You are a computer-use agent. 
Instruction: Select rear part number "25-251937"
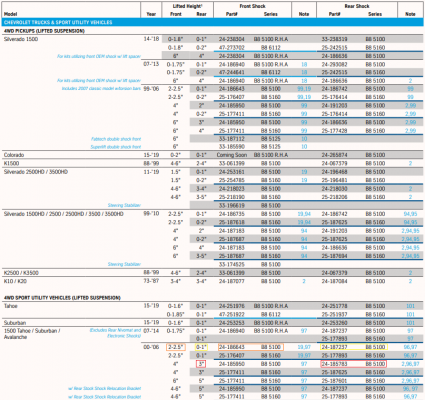coord(334,314)
